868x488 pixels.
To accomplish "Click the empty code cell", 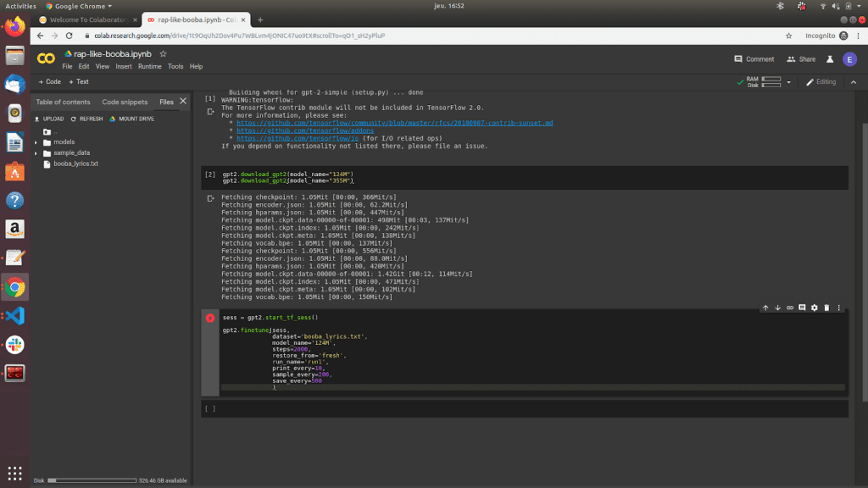I will pyautogui.click(x=525, y=409).
